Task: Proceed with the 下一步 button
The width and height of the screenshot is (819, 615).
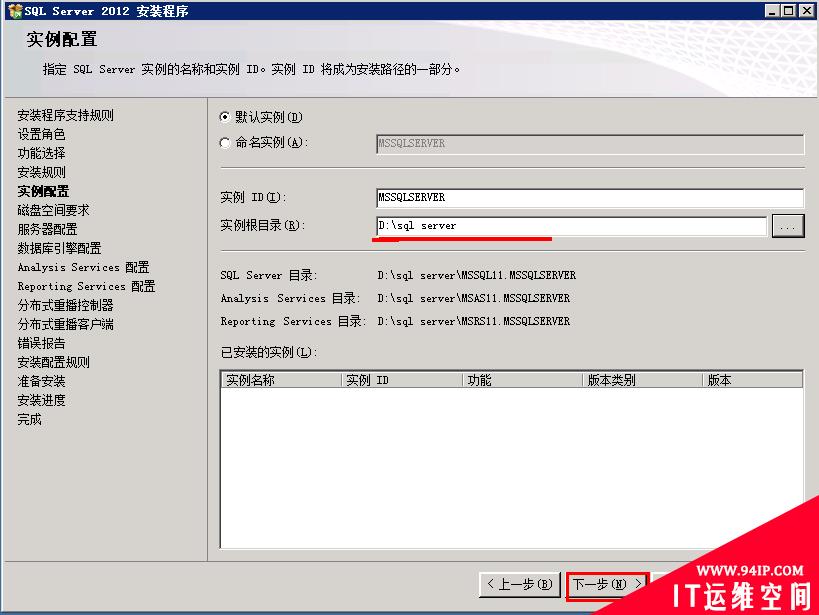Action: 607,584
